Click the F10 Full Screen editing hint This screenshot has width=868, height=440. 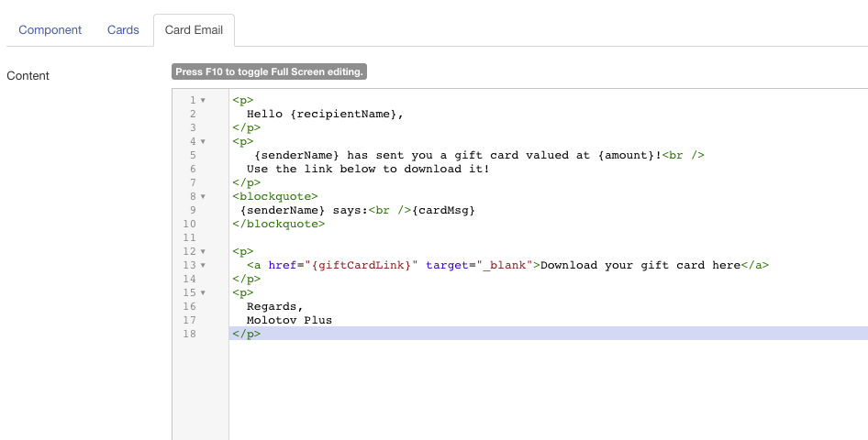tap(269, 71)
